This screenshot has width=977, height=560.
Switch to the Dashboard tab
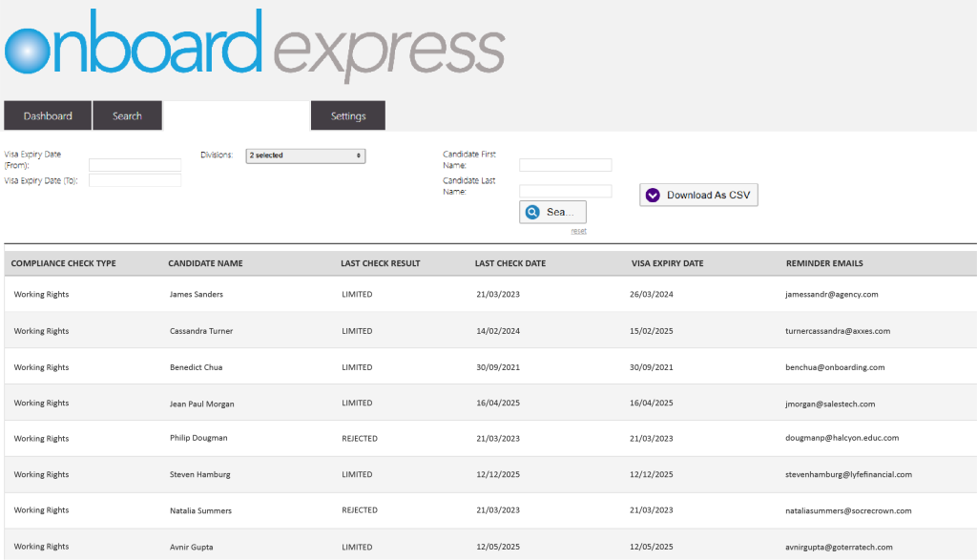tap(48, 115)
